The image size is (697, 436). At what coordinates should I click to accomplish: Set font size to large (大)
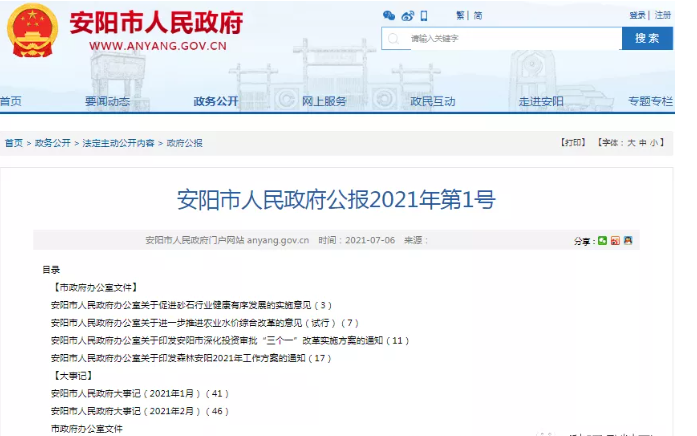coord(631,143)
